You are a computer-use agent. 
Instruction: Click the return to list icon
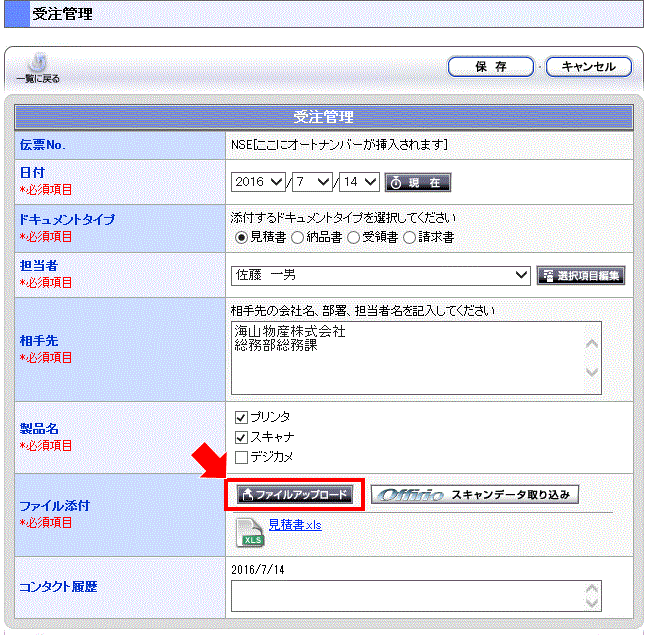pos(37,67)
